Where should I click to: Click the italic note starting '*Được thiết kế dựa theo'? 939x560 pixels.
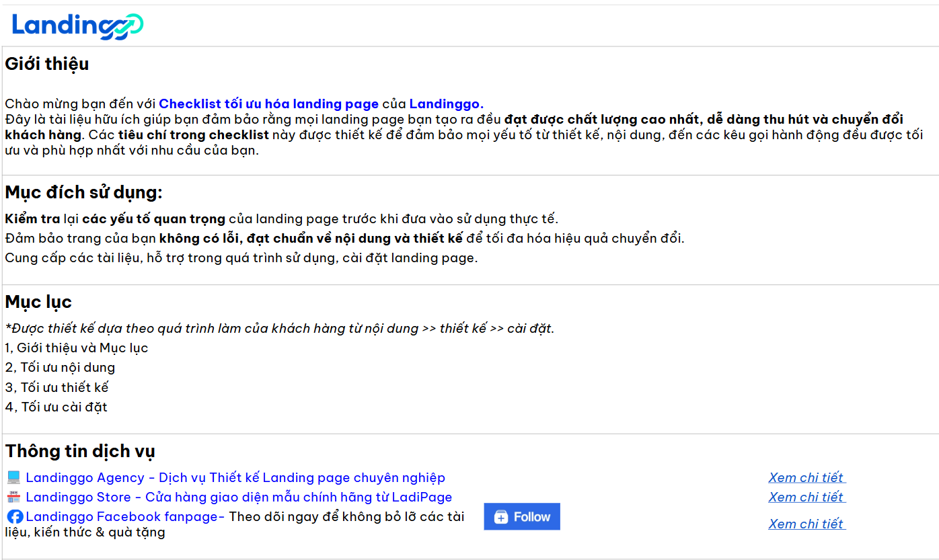(x=280, y=328)
